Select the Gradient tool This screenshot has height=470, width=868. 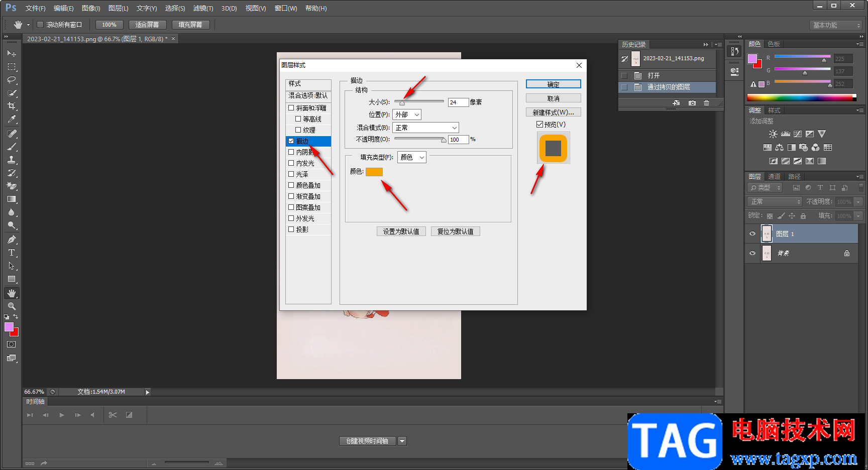12,199
